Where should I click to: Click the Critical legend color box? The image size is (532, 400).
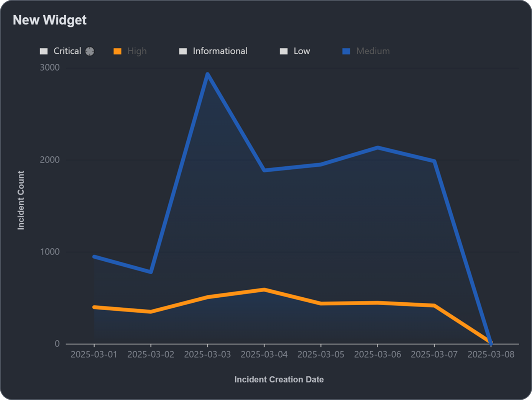pos(44,51)
